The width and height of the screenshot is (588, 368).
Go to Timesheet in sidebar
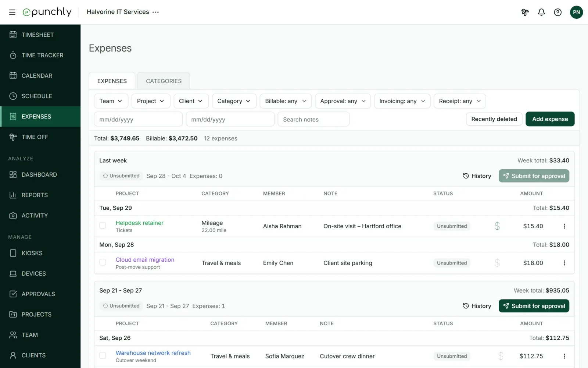40,35
